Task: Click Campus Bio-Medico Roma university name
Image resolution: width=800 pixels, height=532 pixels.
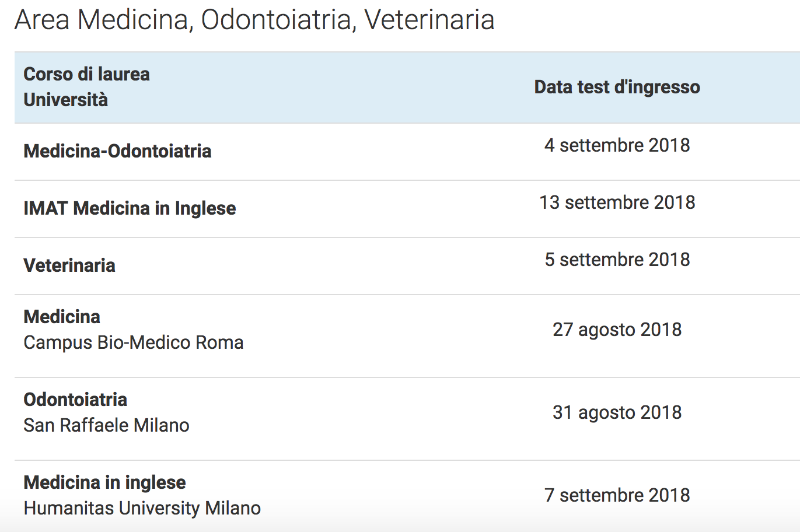Action: click(134, 342)
